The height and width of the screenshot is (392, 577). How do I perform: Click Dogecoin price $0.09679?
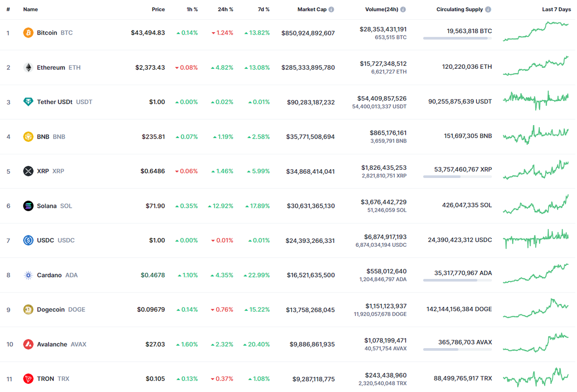(x=151, y=309)
